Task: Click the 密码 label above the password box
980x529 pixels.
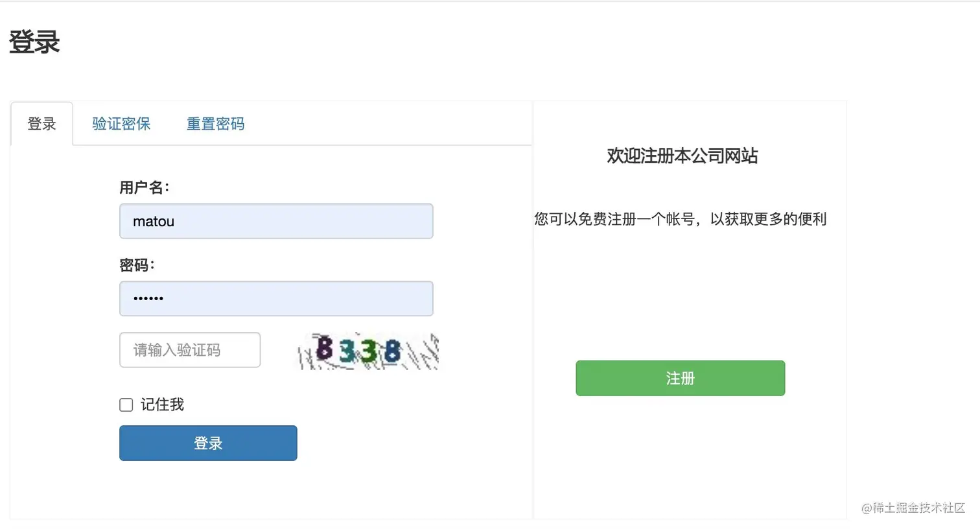Action: click(x=137, y=264)
